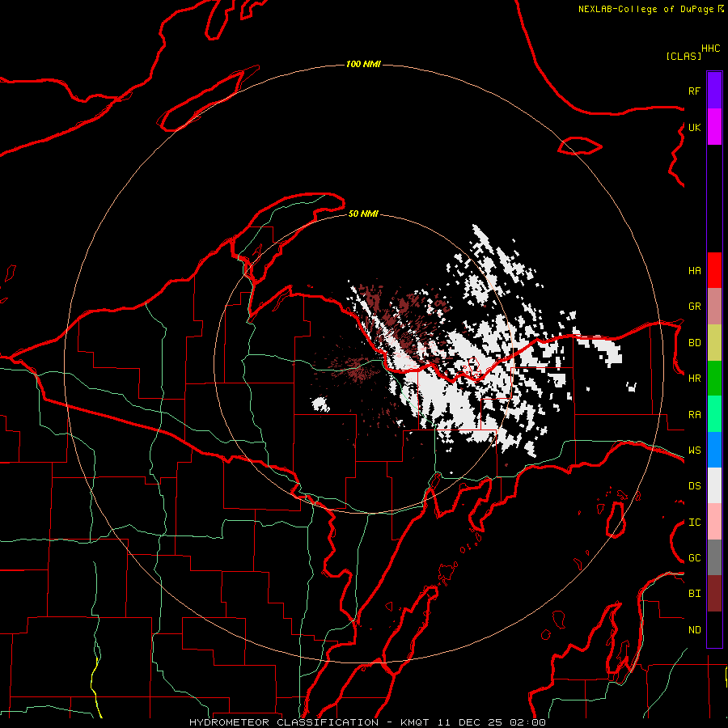Viewport: 728px width, 728px height.
Task: Click the HR green legend swatch
Action: point(714,379)
